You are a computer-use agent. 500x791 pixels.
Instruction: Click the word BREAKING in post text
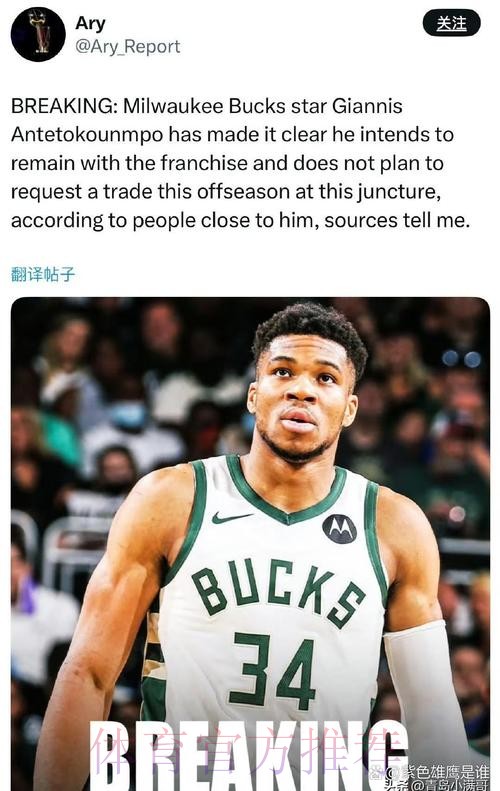[x=63, y=106]
